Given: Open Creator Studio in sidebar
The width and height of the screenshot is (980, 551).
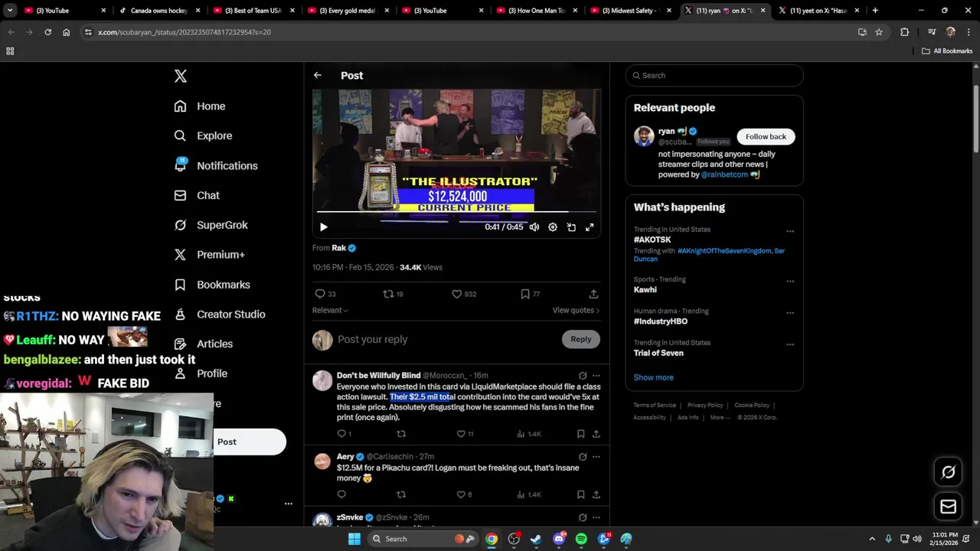Looking at the screenshot, I should (x=220, y=315).
